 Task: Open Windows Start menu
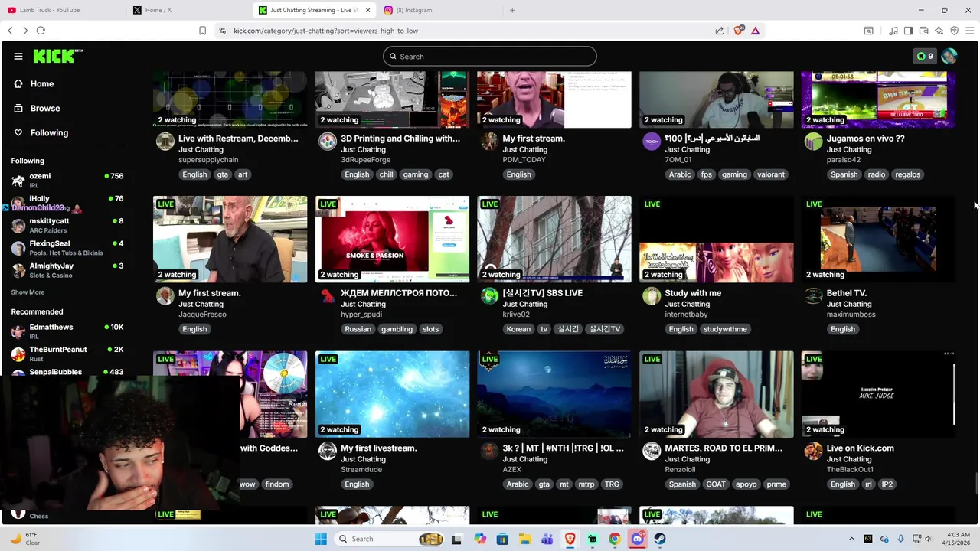point(320,539)
